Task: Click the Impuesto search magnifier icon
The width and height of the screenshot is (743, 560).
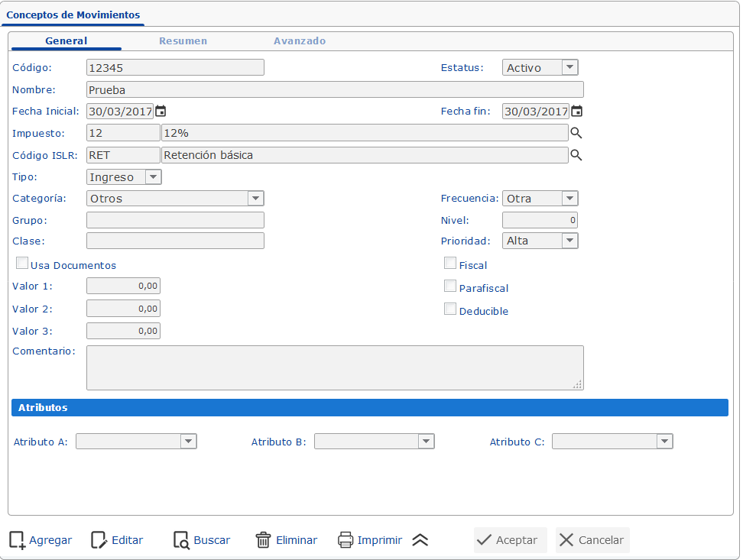Action: click(576, 133)
